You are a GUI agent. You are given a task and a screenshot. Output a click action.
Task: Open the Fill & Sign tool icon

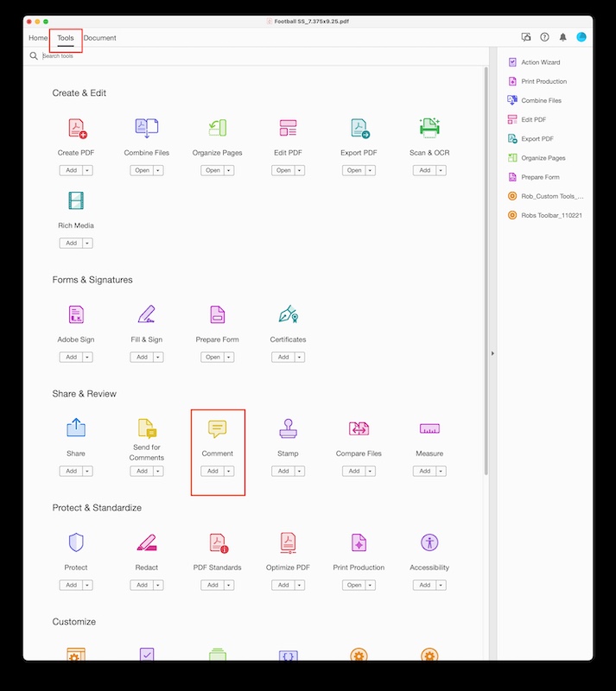pos(147,315)
